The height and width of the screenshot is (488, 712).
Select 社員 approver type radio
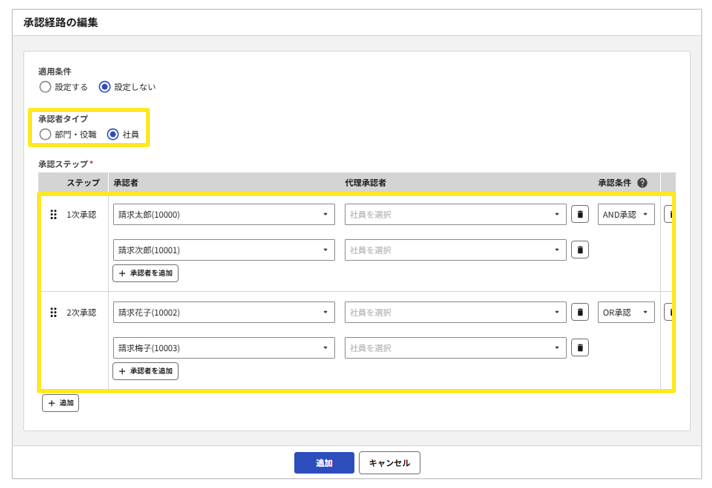click(x=113, y=134)
